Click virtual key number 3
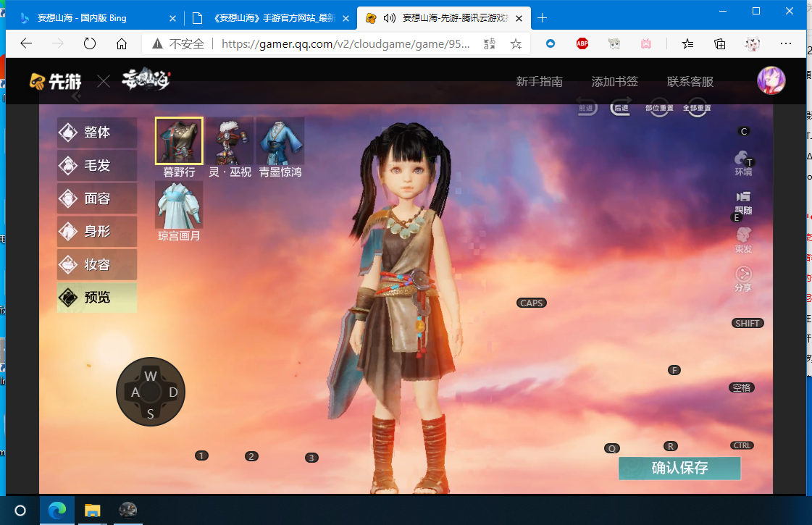812x525 pixels. [311, 458]
